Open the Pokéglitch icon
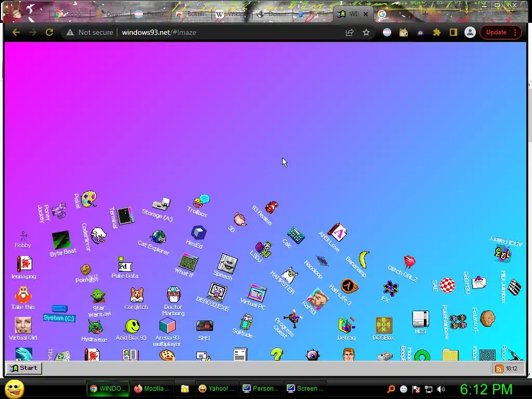Screen dimensions: 532x399 pyautogui.click(x=86, y=270)
